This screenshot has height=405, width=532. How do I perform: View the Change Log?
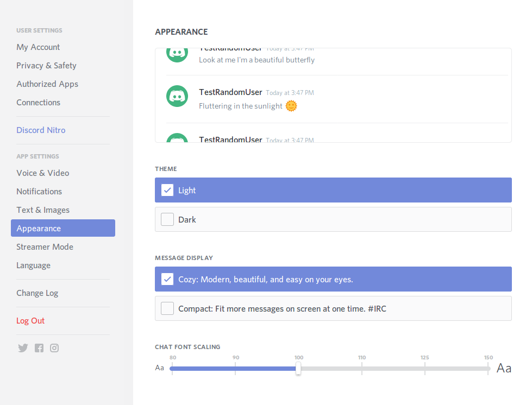(x=37, y=293)
